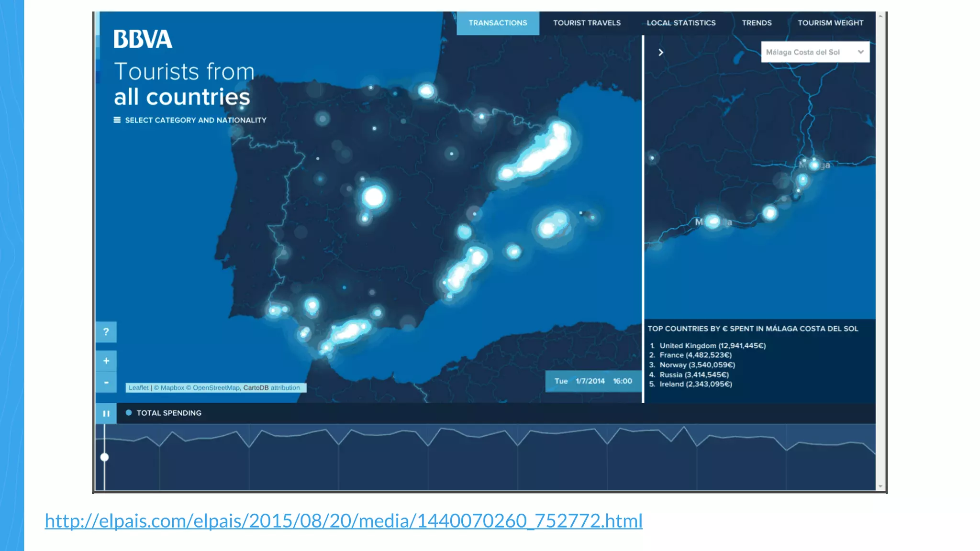Click the BBVA logo
This screenshot has width=980, height=551.
[x=143, y=39]
